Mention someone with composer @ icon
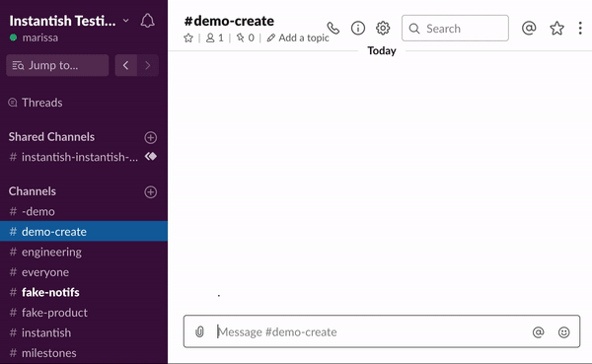 click(538, 331)
